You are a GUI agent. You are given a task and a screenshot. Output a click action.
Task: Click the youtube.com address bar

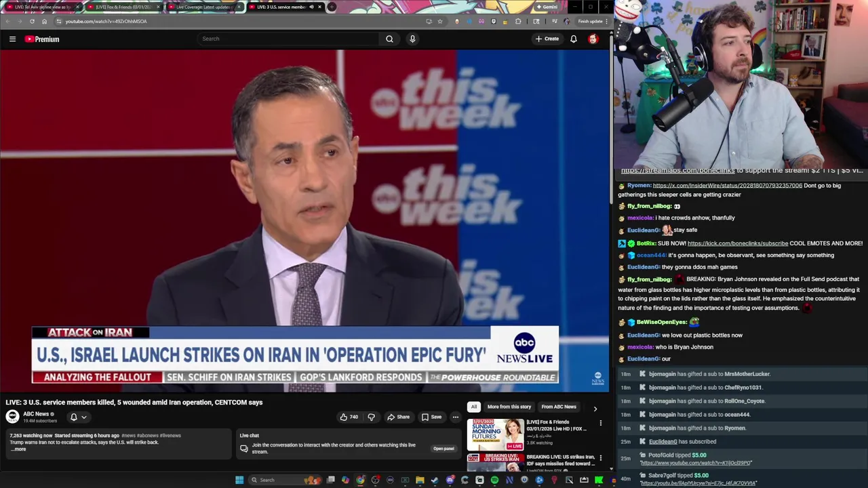pos(237,21)
